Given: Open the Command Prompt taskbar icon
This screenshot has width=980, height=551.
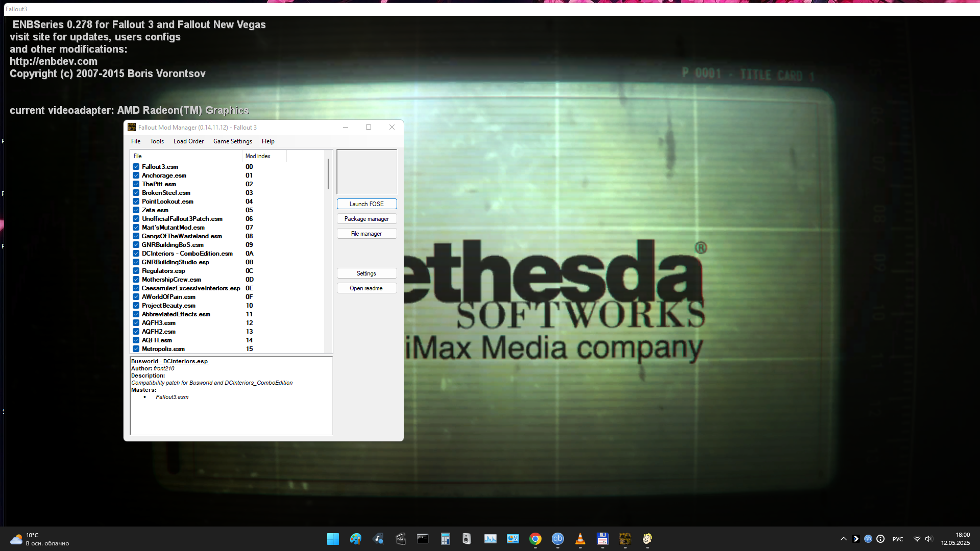Looking at the screenshot, I should (x=423, y=539).
